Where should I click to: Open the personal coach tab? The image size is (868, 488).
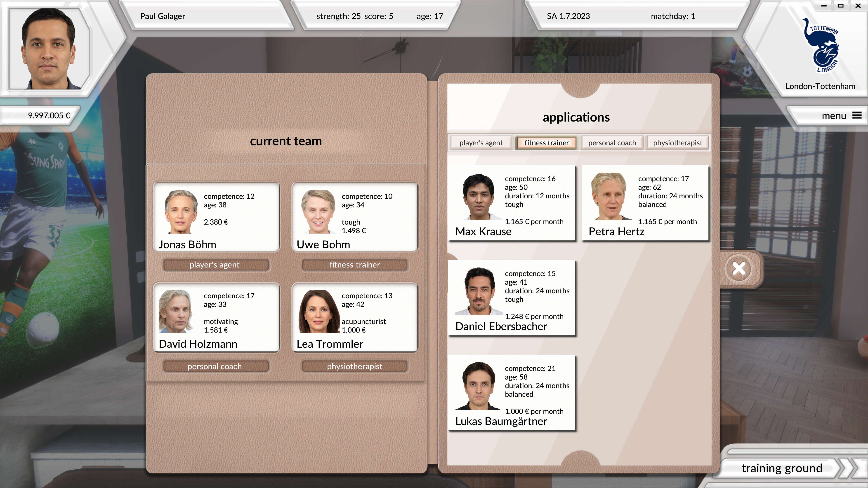point(612,143)
